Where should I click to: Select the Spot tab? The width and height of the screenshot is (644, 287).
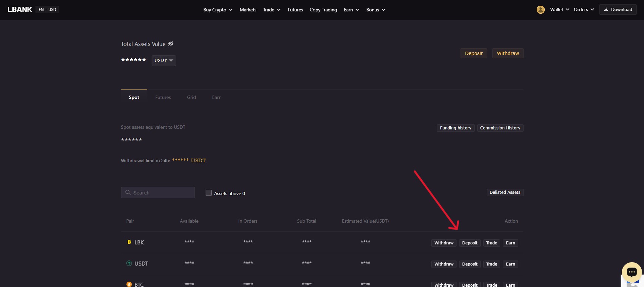click(134, 97)
